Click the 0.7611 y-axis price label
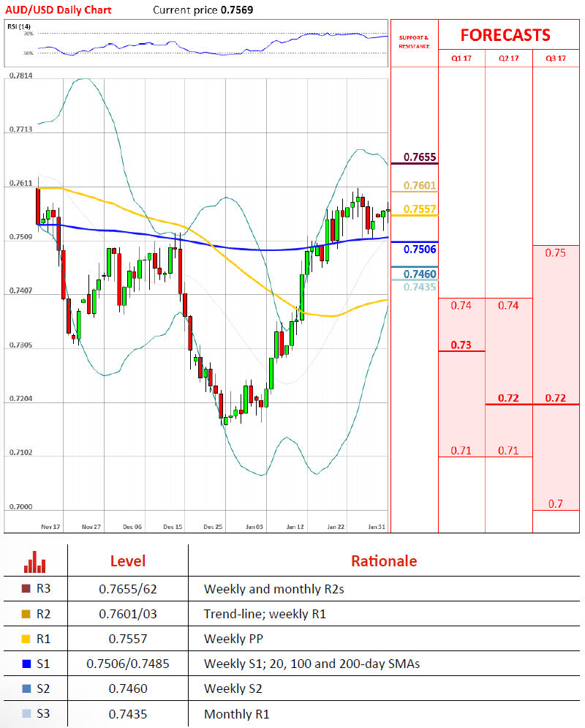585x728 pixels. pyautogui.click(x=21, y=184)
